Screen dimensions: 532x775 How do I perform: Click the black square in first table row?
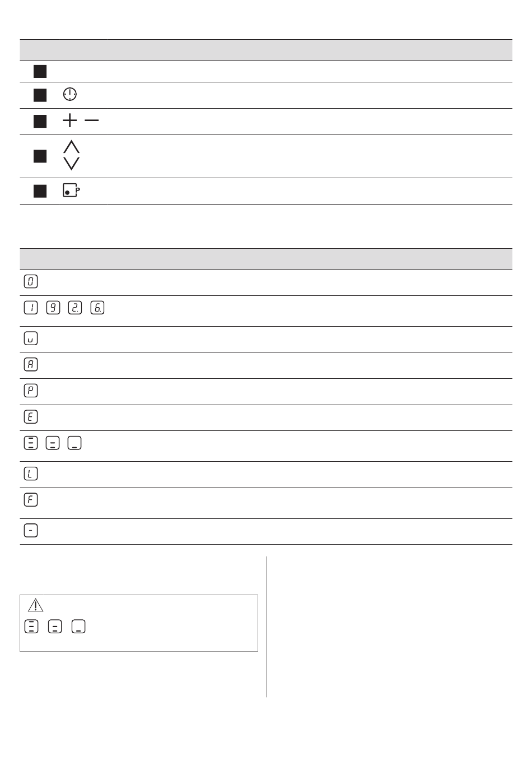coord(40,71)
